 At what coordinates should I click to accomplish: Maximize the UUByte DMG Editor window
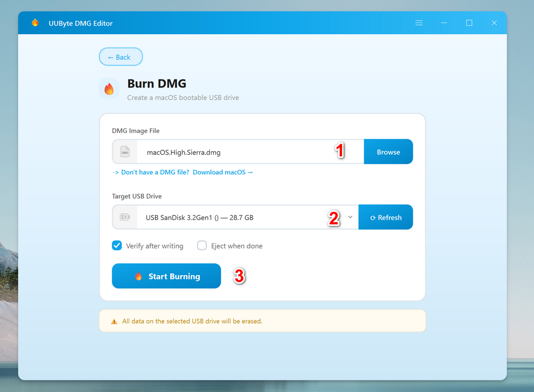coord(469,23)
